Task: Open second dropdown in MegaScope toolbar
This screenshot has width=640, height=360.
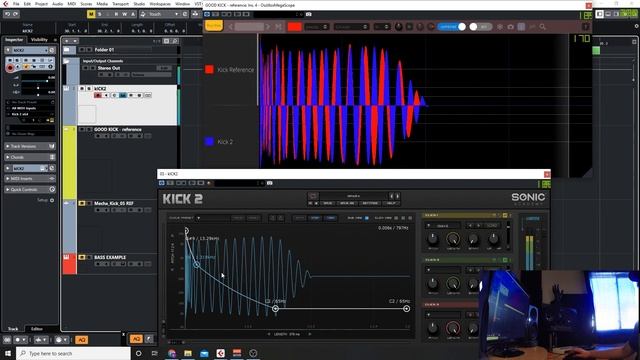Action: tap(351, 27)
